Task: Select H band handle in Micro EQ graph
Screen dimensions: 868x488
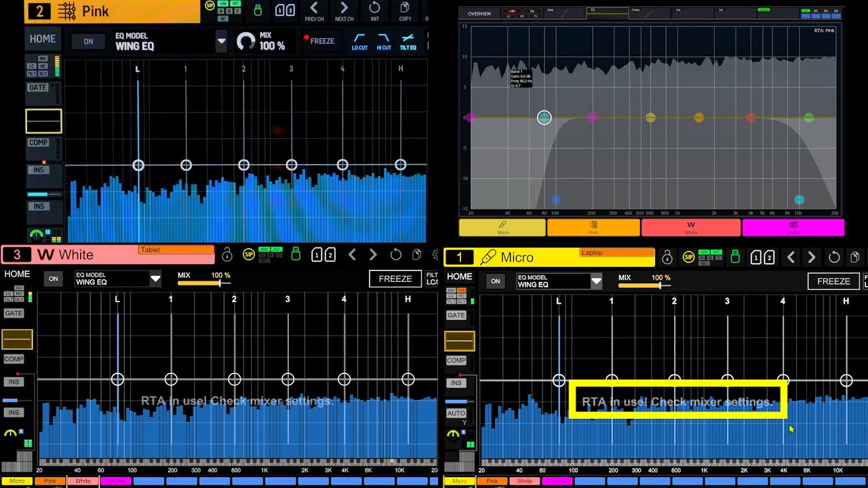Action: click(846, 381)
